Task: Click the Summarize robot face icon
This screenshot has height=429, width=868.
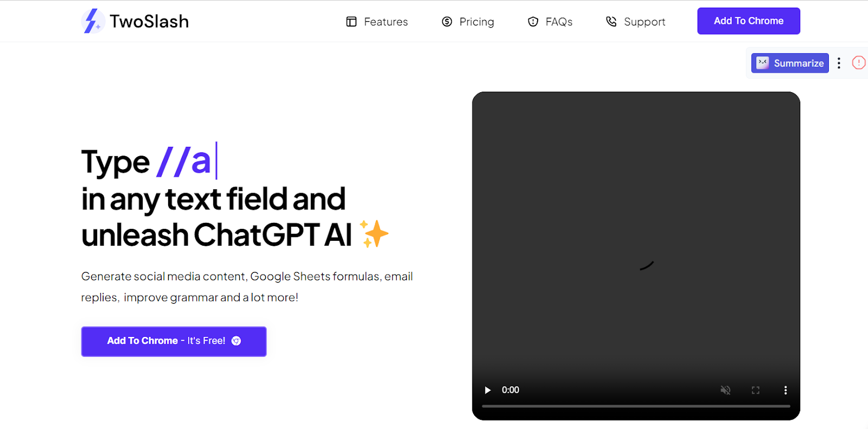Action: (x=763, y=63)
